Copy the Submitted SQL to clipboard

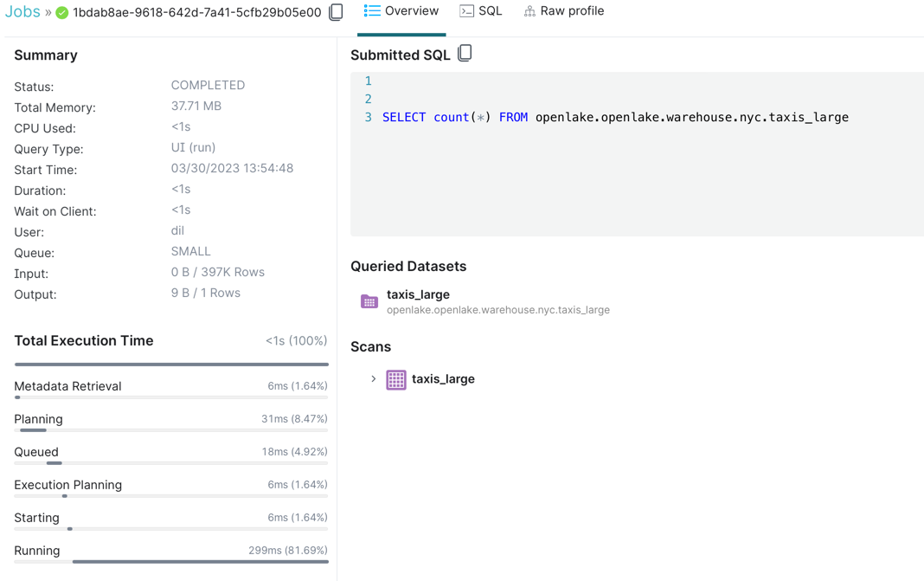(x=465, y=54)
